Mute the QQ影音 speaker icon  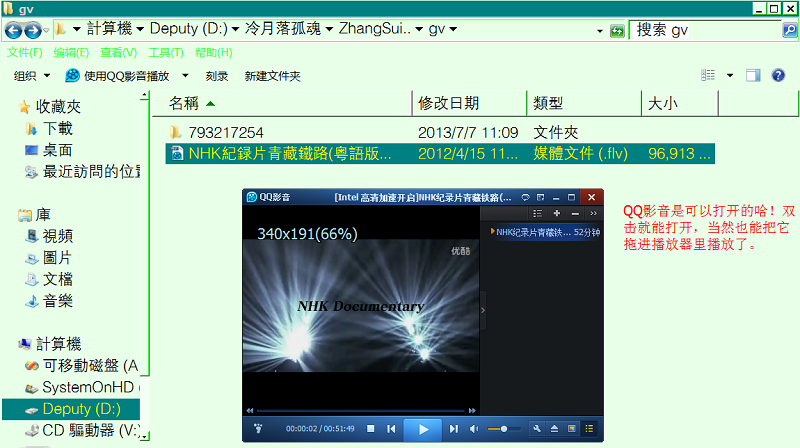coord(474,429)
